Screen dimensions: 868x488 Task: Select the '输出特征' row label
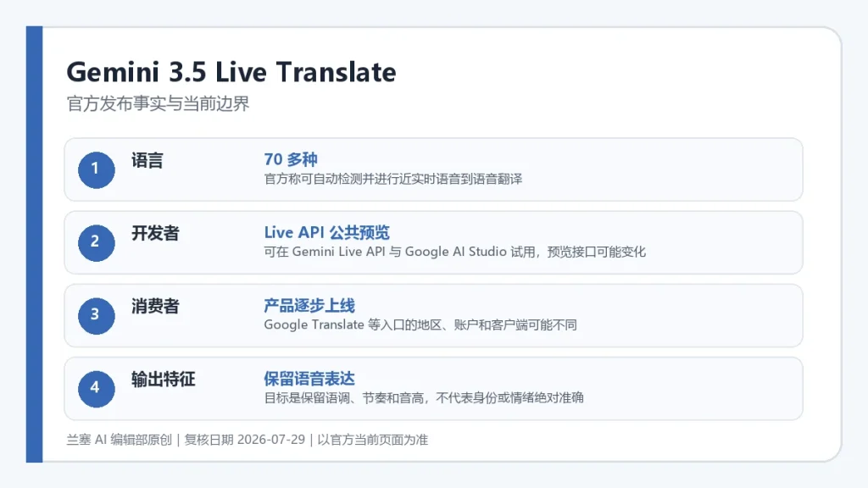[x=164, y=380]
